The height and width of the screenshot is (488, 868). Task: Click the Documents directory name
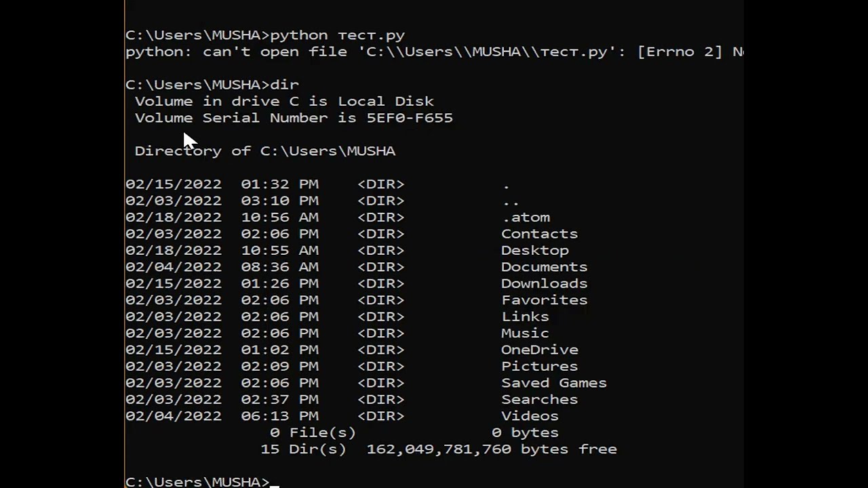[544, 267]
